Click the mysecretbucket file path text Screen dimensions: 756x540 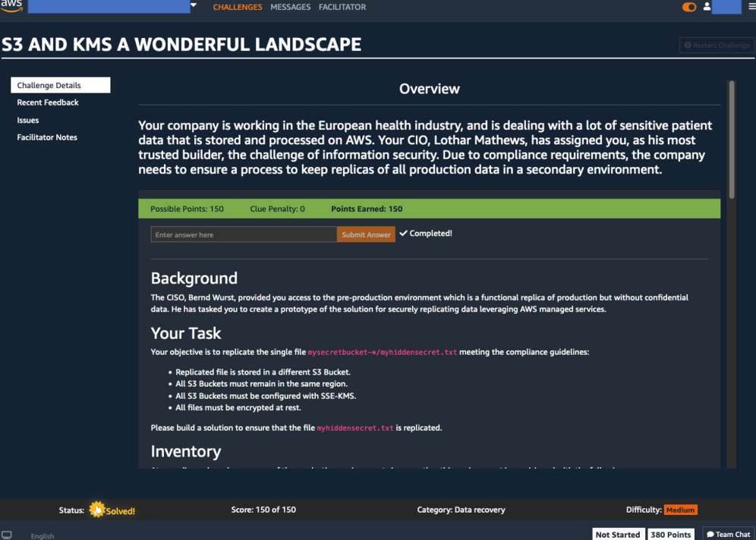(x=383, y=352)
